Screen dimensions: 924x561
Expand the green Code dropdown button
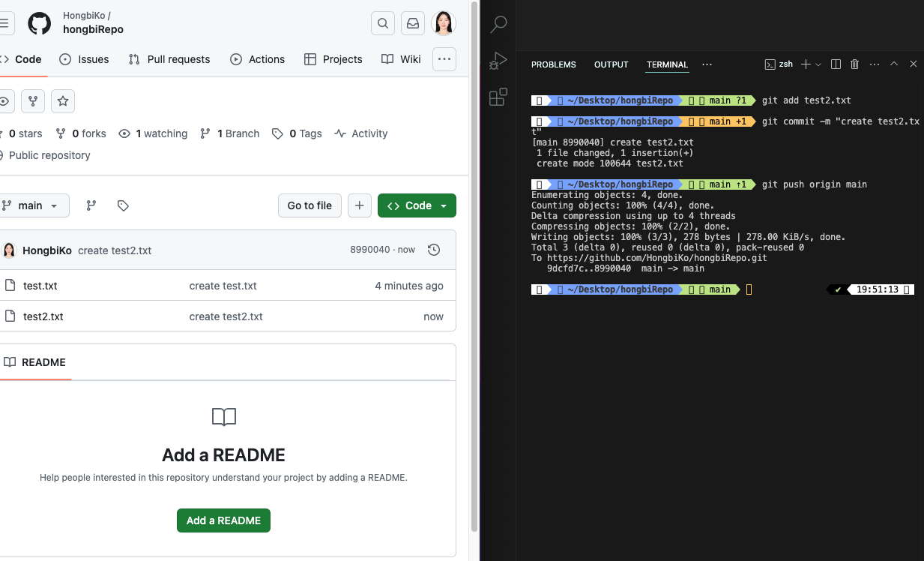[417, 205]
